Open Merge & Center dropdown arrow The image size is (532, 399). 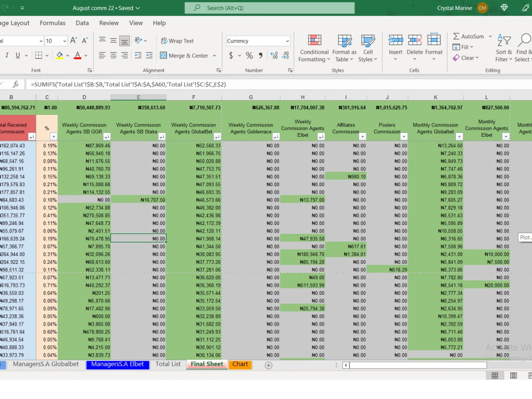214,55
